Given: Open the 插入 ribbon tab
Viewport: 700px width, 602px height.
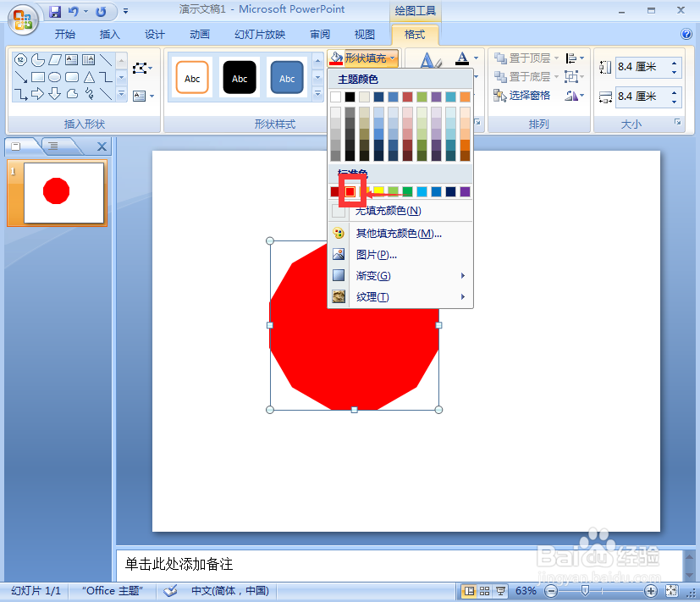Looking at the screenshot, I should pos(109,35).
